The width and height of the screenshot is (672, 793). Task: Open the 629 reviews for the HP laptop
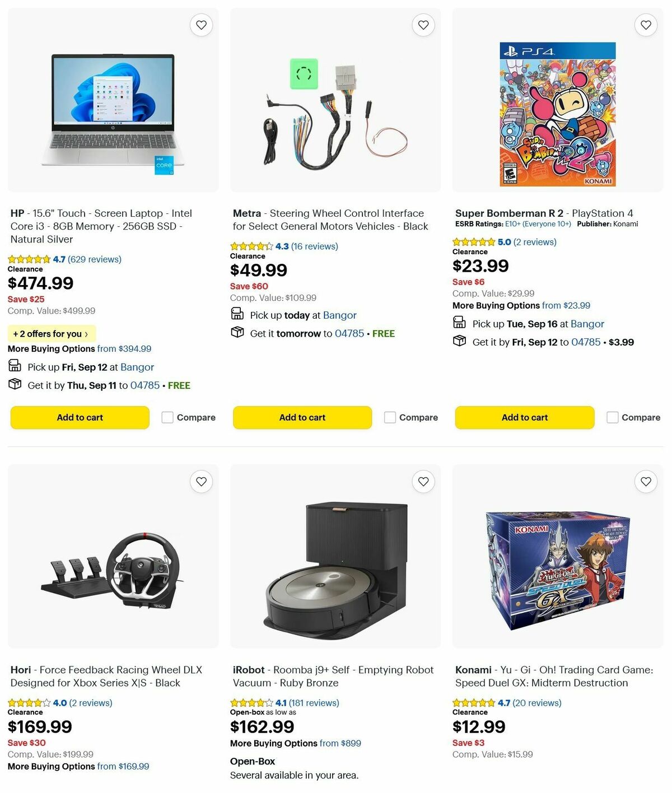(x=93, y=259)
